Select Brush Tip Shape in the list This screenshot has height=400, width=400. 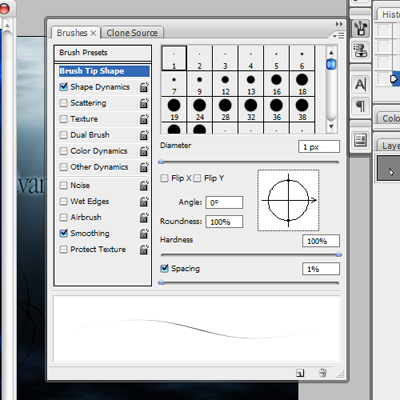[104, 71]
